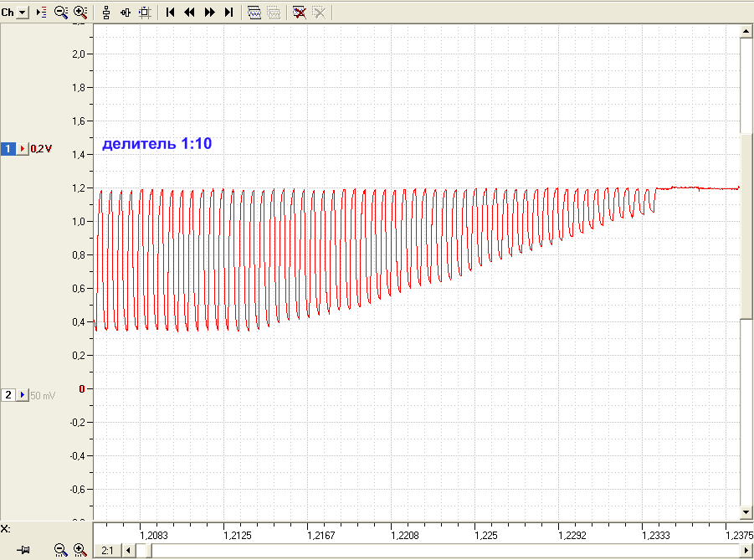Viewport: 754px width, 560px height.
Task: Jump to the last frame
Action: (x=229, y=13)
